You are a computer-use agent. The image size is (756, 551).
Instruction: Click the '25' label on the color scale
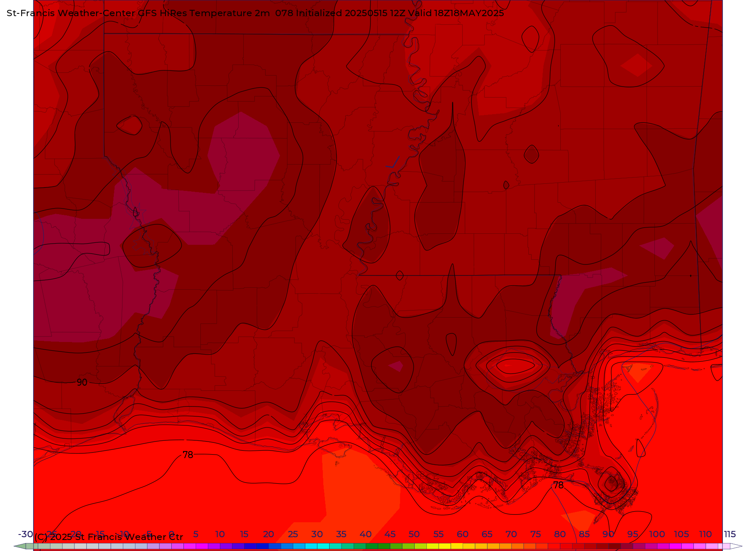[293, 534]
